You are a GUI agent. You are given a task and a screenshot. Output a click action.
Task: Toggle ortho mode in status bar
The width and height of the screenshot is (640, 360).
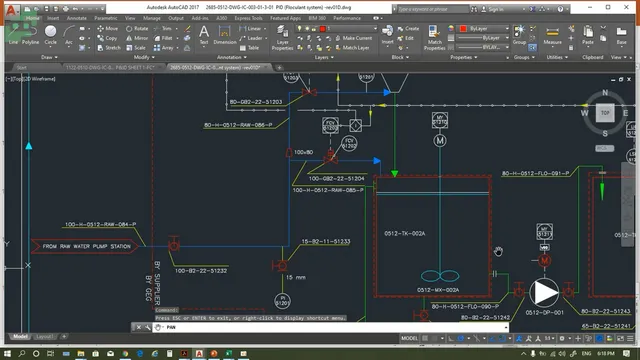point(451,338)
